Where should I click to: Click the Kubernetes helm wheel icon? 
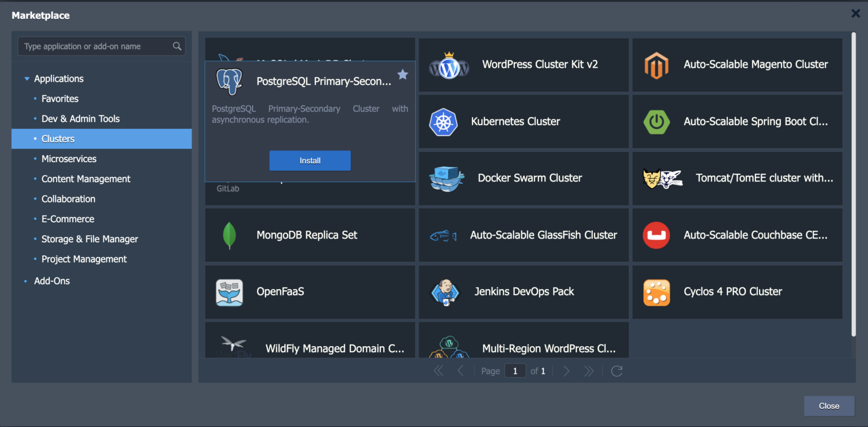[444, 122]
